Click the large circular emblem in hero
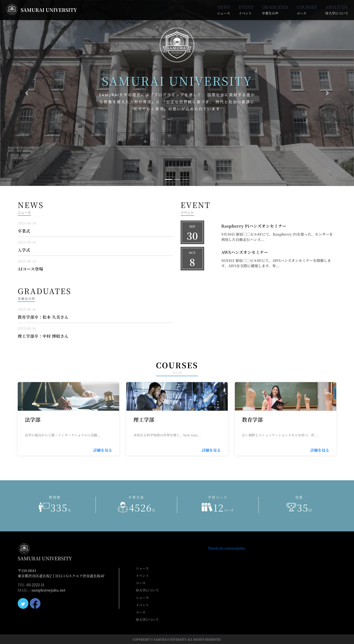The width and height of the screenshot is (354, 644). pos(177,45)
